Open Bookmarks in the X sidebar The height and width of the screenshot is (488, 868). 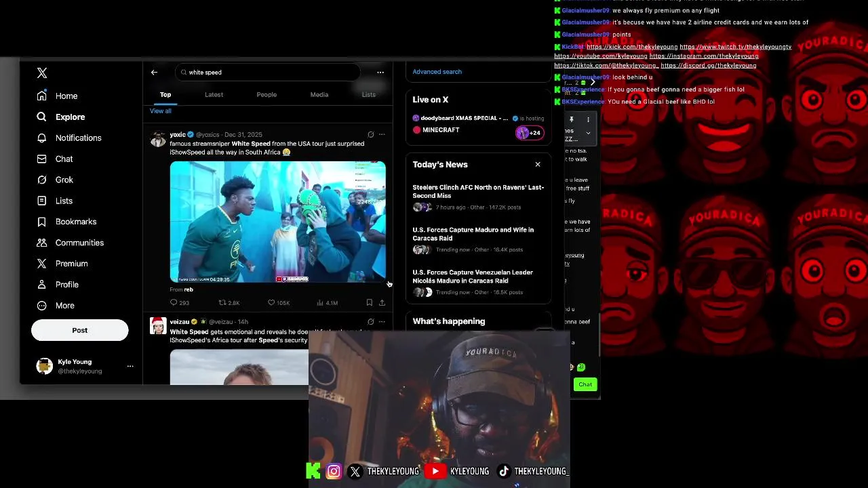66,222
